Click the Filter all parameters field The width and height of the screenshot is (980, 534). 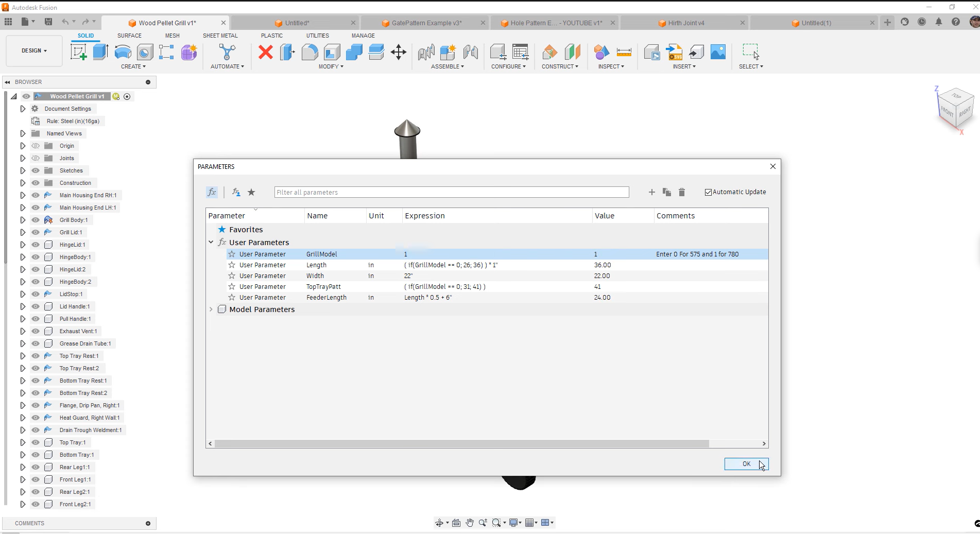click(451, 192)
